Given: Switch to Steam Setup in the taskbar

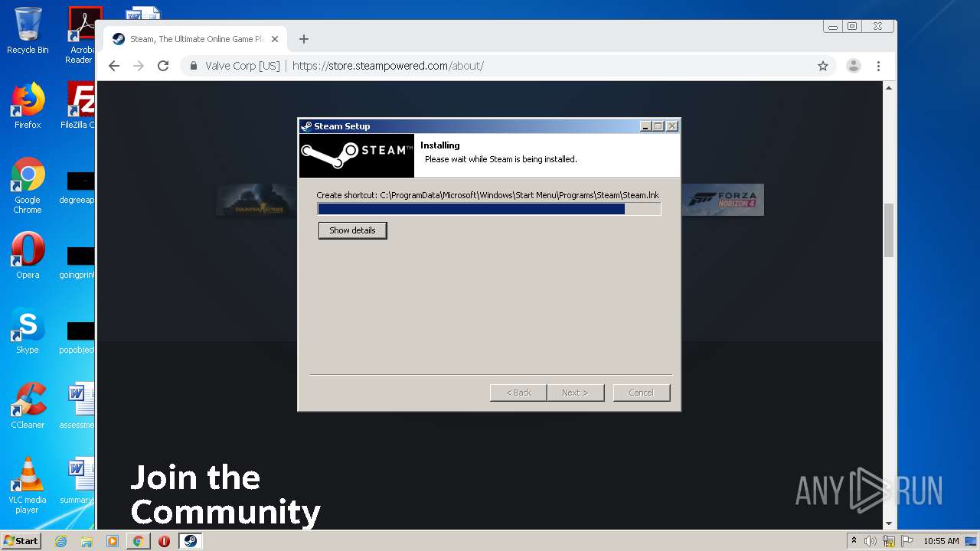Looking at the screenshot, I should click(x=190, y=541).
